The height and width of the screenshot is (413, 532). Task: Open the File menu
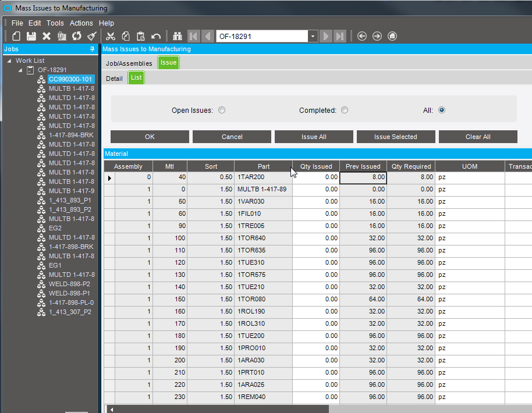pos(17,23)
